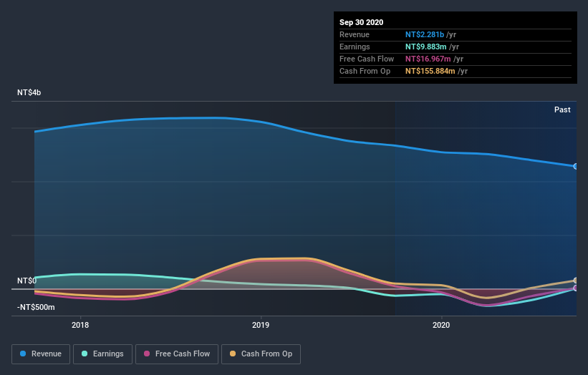Viewport: 588px width, 375px height.
Task: Click the Past label in chart
Action: [x=562, y=109]
